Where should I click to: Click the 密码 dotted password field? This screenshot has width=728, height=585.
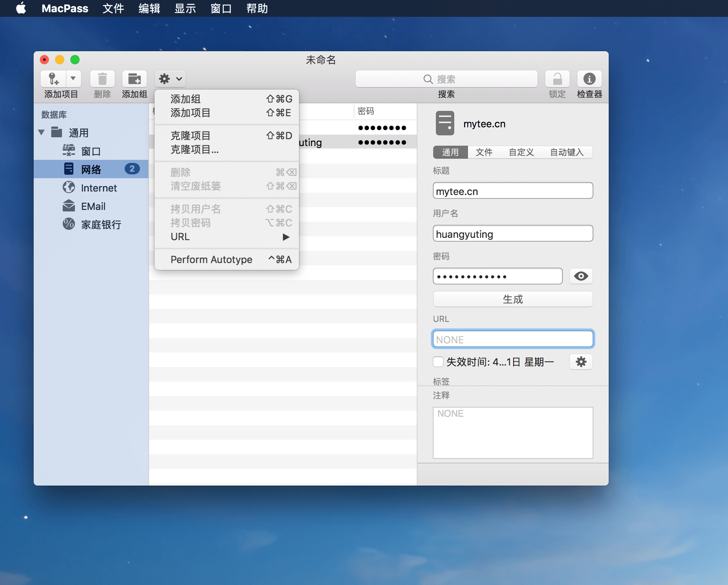point(497,276)
